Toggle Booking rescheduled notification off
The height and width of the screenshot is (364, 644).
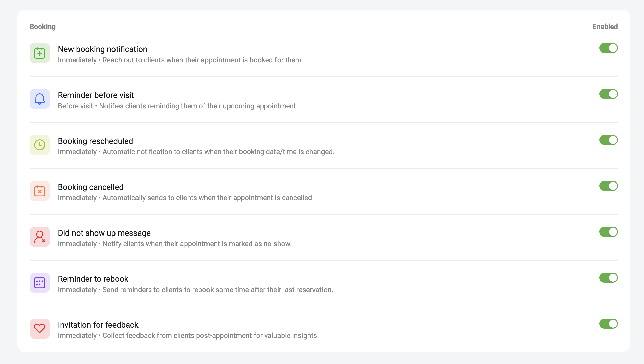[x=608, y=140]
